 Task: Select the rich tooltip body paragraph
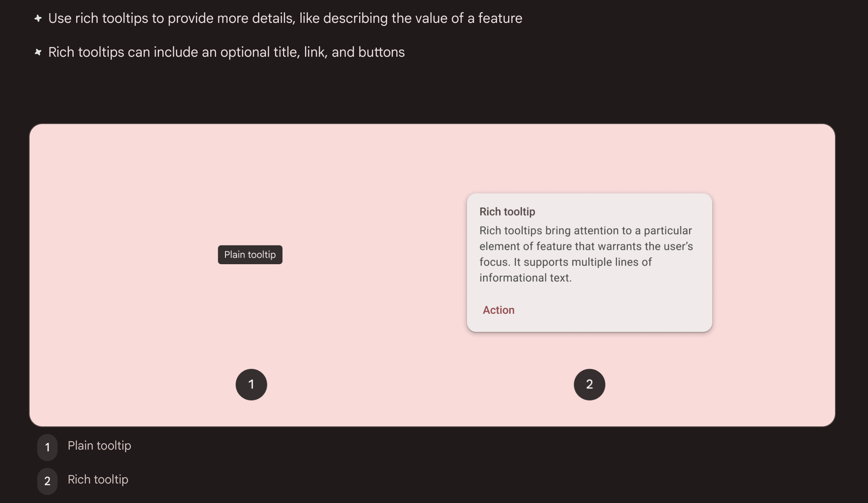585,254
